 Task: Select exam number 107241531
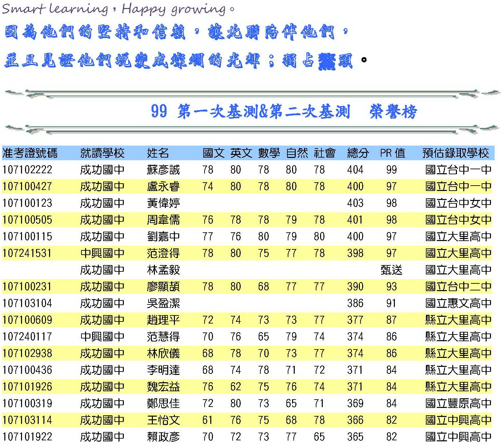pos(27,253)
